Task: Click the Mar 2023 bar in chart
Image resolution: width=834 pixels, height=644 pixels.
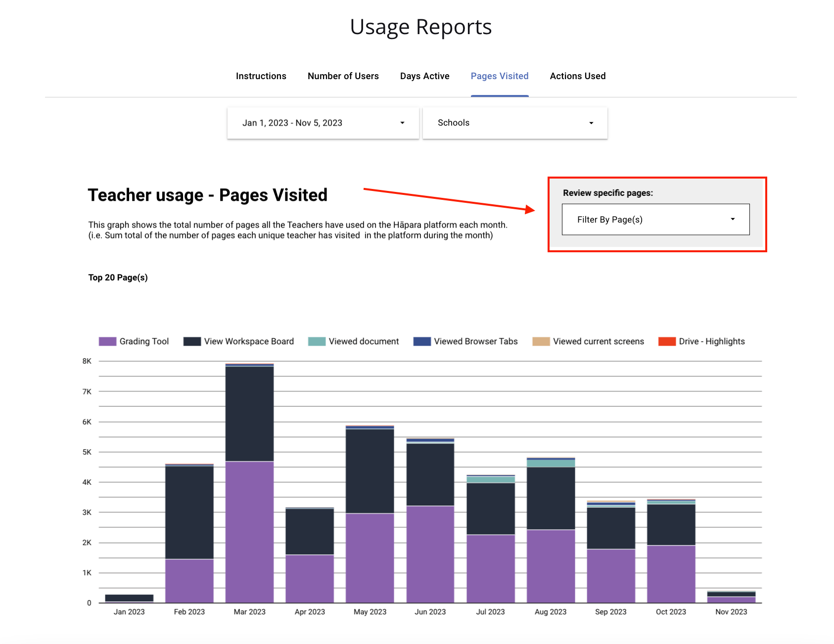Action: click(x=250, y=483)
